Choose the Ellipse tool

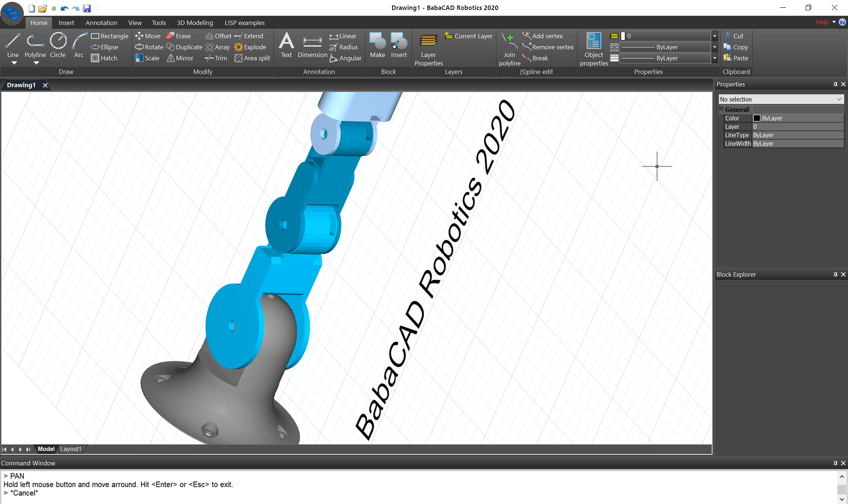coord(104,47)
